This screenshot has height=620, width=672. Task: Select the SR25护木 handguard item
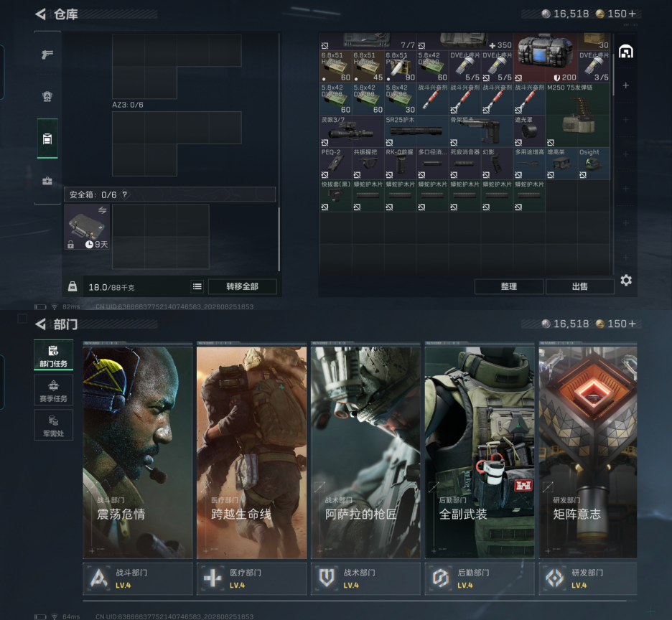[x=416, y=131]
